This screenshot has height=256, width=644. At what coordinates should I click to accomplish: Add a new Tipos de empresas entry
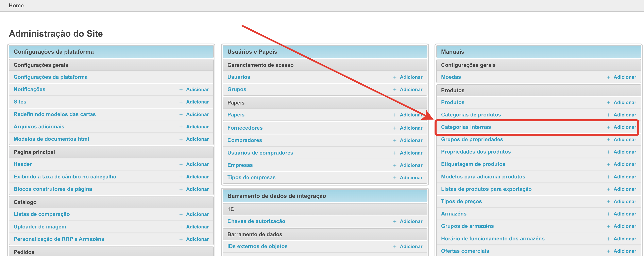point(411,178)
